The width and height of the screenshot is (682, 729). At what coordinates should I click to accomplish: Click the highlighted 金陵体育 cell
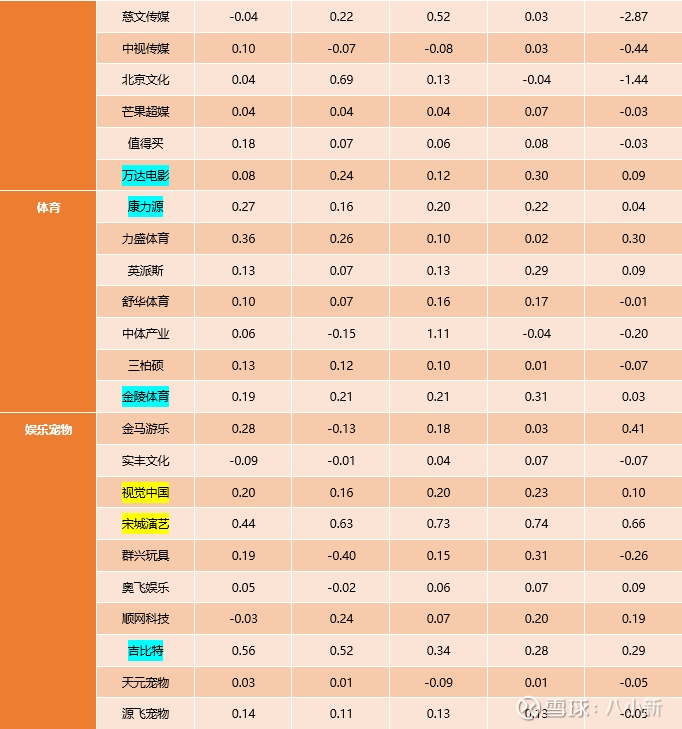(146, 397)
